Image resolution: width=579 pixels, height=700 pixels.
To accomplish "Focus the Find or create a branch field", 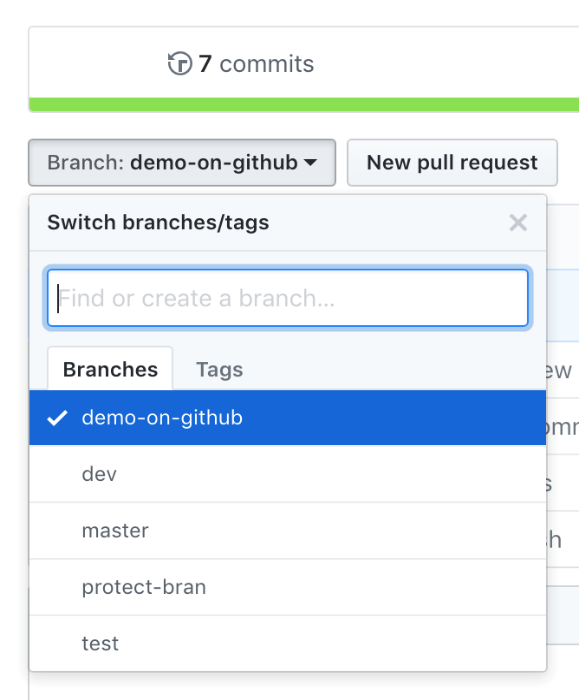I will coord(288,298).
